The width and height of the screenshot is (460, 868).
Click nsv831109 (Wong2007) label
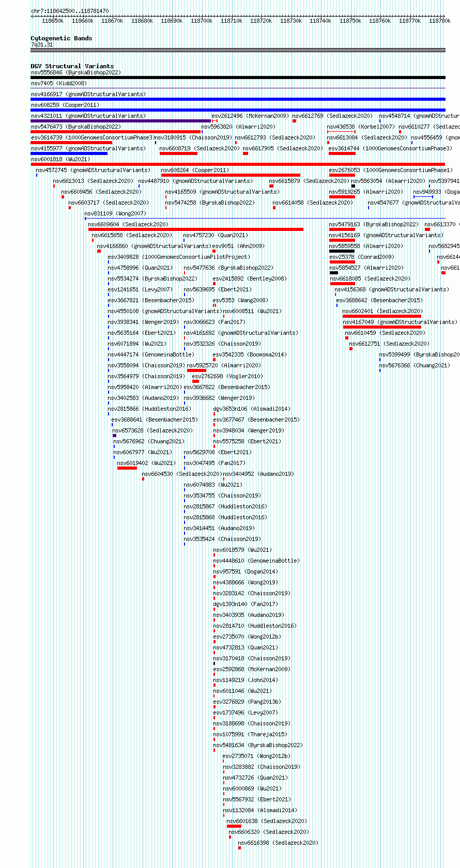point(115,213)
